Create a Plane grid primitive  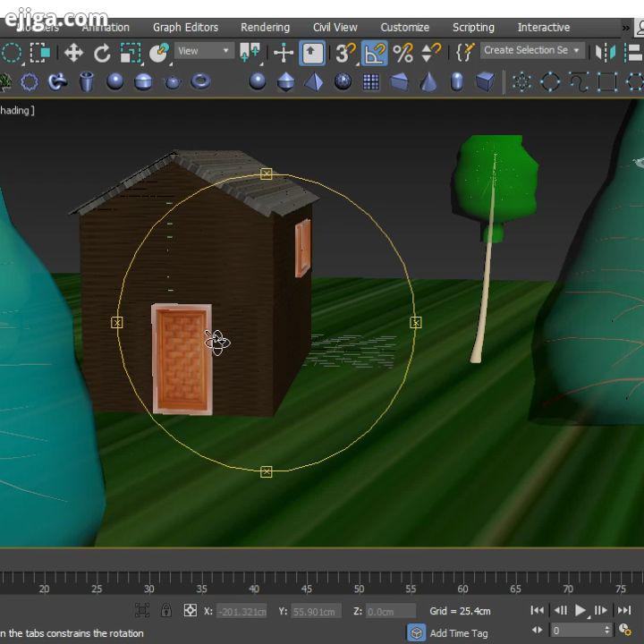click(371, 81)
